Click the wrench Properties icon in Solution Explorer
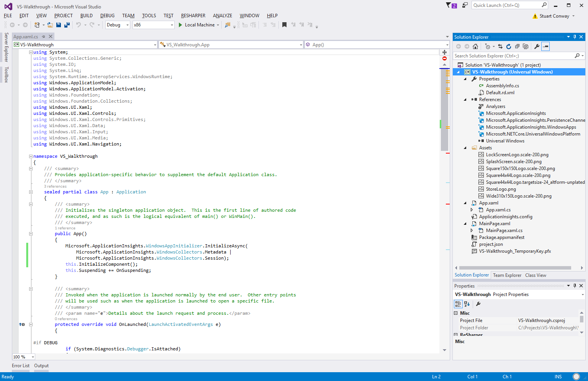 click(x=537, y=46)
